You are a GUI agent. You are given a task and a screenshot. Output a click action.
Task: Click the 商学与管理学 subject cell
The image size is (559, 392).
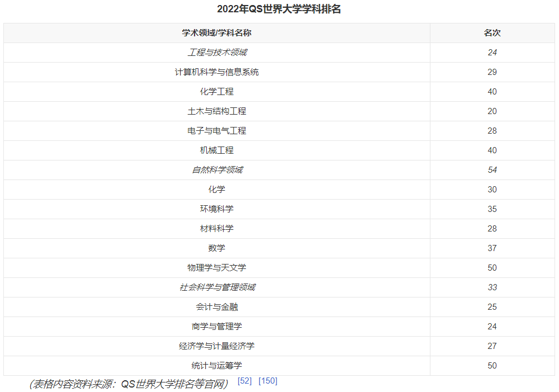tap(217, 327)
